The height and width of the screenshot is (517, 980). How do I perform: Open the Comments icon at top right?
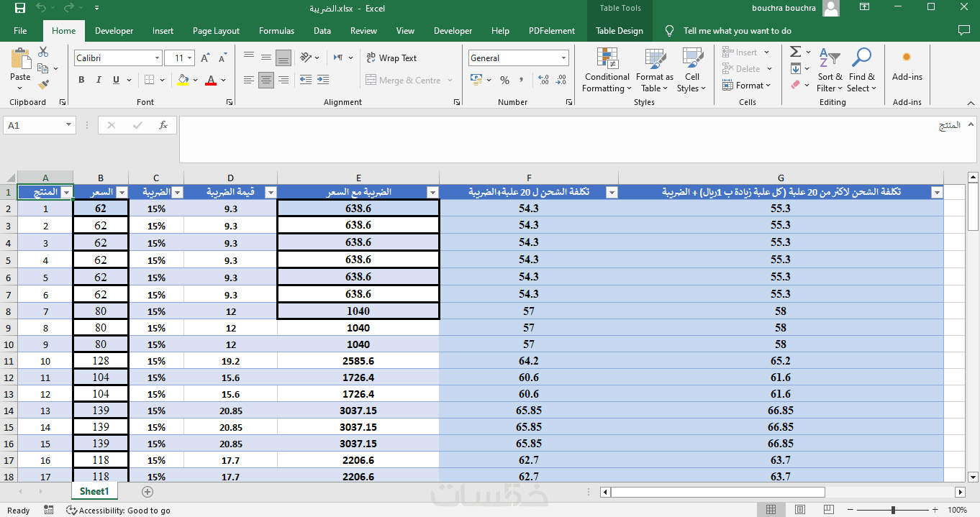964,31
